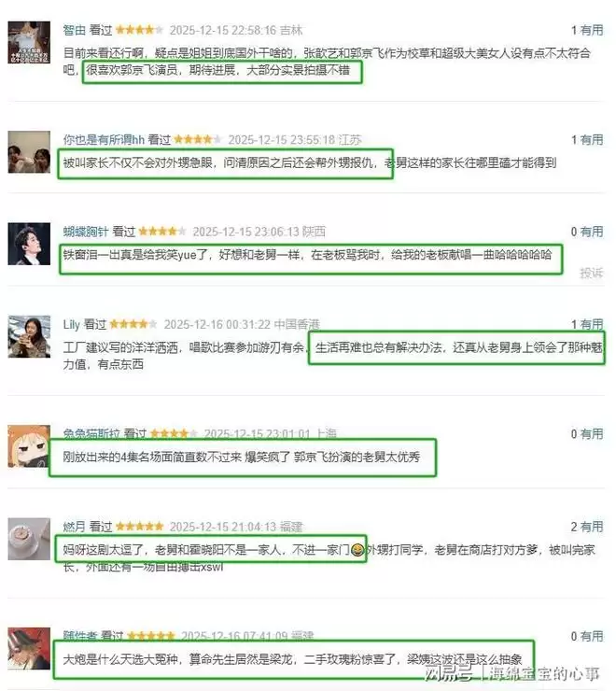Viewport: 616px width, 691px height.
Task: Open avatar of the last reviewer
Action: [29, 649]
